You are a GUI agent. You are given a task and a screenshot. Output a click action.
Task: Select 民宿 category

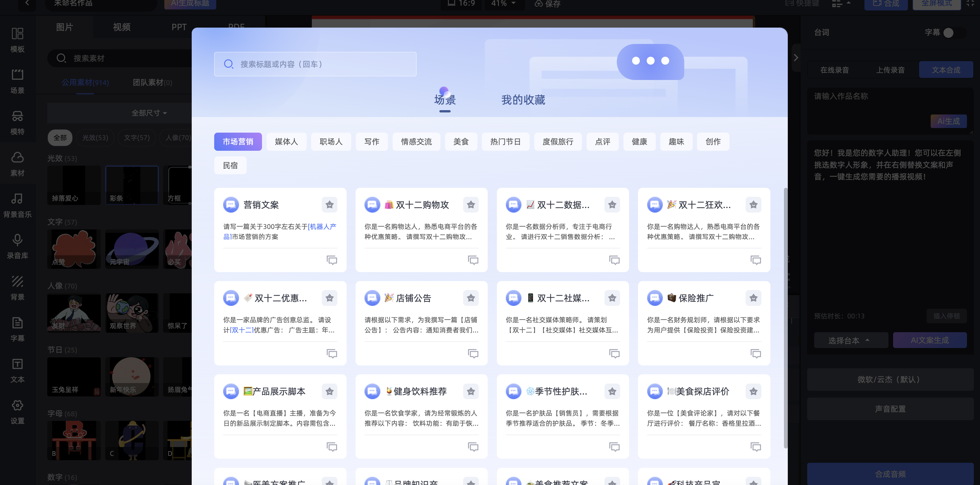point(230,166)
